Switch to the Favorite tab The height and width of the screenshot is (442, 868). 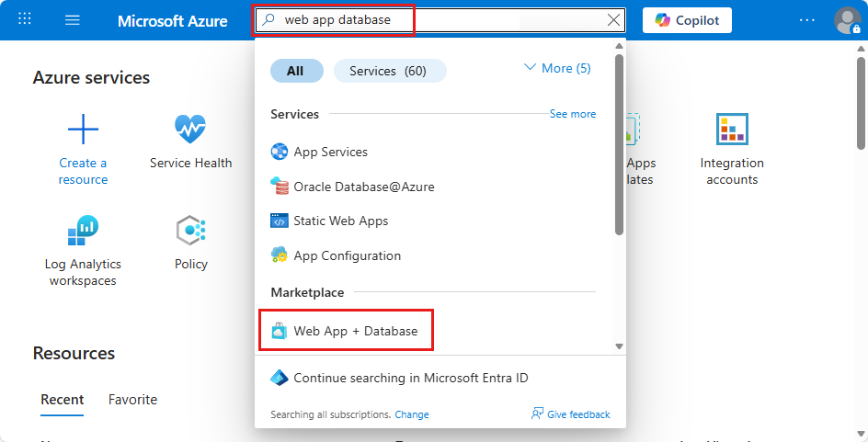132,400
